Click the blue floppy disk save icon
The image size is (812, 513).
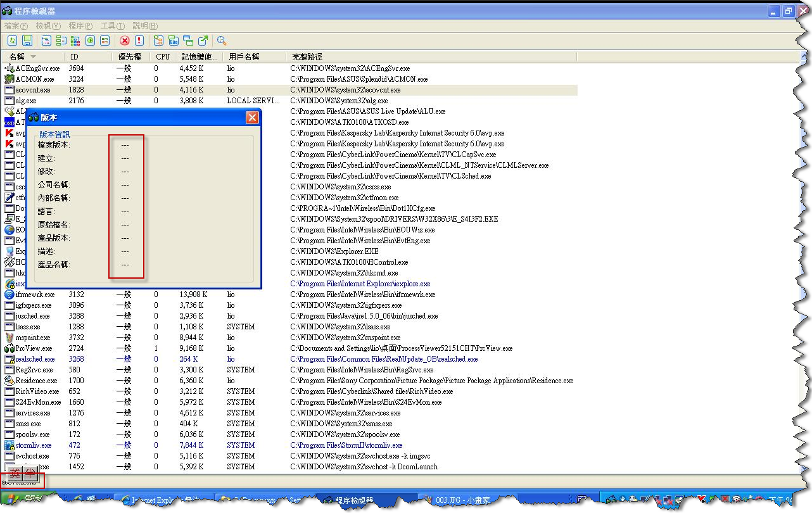tap(27, 41)
